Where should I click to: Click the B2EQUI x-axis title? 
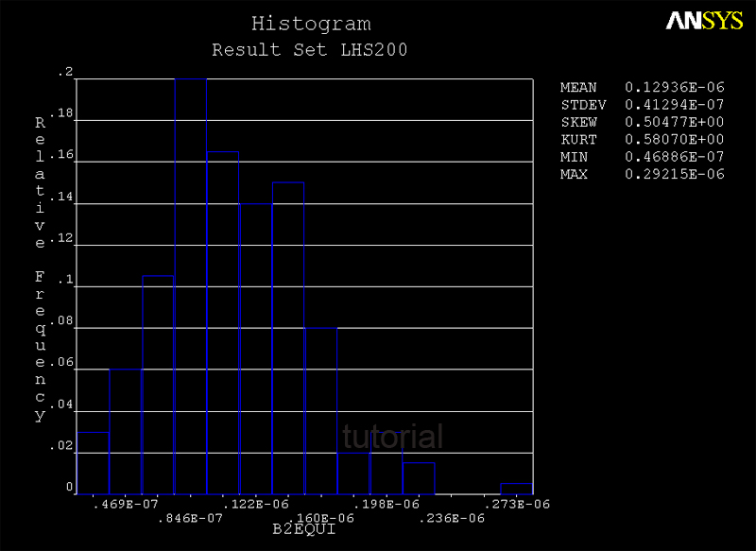pos(304,529)
